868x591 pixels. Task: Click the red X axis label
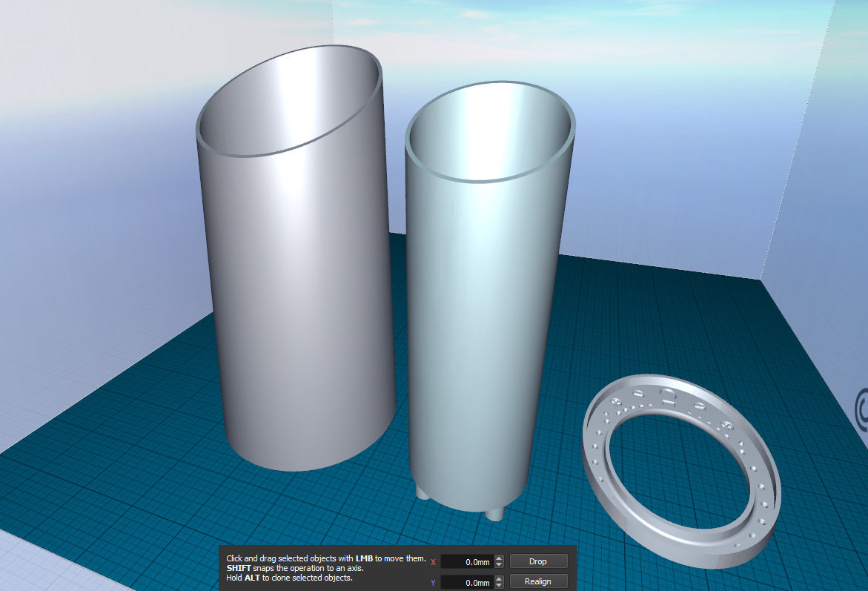click(433, 562)
